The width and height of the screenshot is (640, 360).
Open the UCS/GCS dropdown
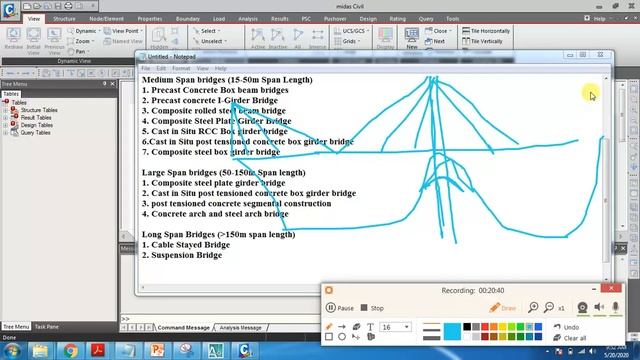coord(352,31)
